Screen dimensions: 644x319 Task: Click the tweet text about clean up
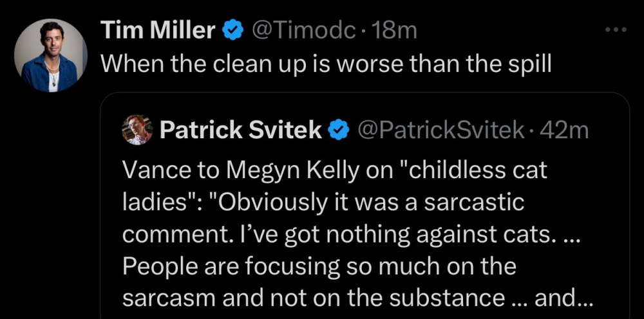[x=326, y=63]
